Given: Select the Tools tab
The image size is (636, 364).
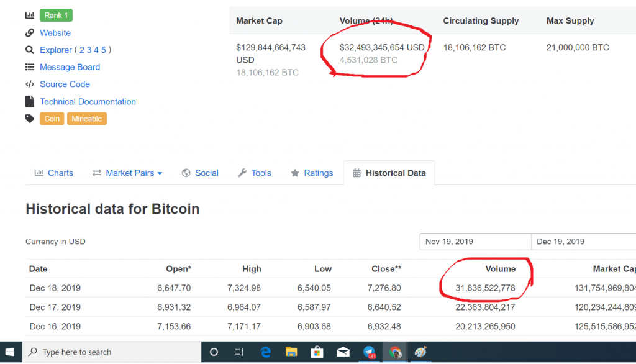Looking at the screenshot, I should click(255, 173).
